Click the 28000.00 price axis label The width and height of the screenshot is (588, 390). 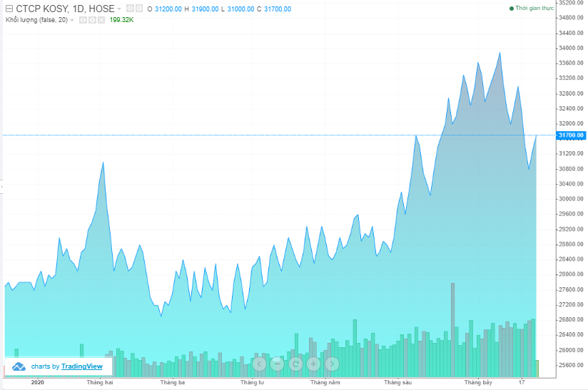click(571, 274)
